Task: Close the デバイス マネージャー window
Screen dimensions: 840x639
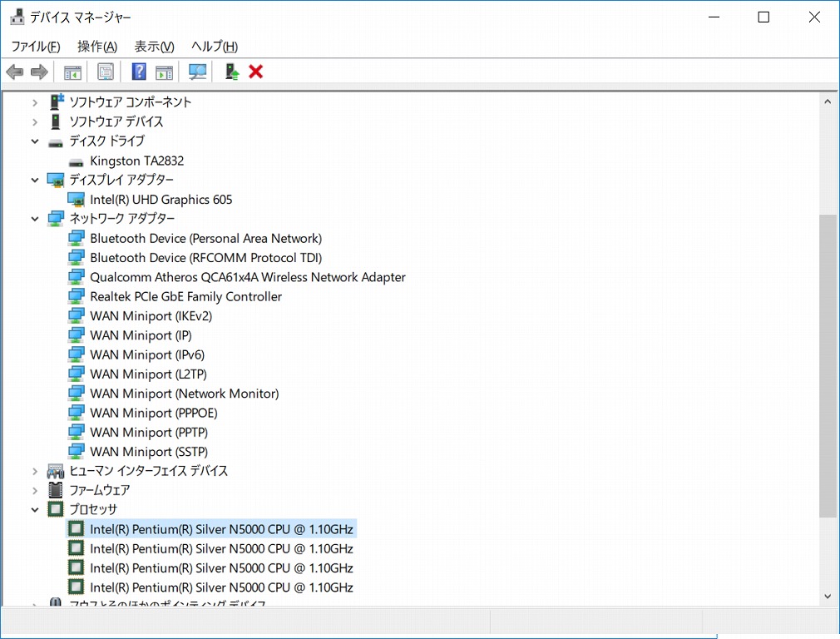Action: (814, 17)
